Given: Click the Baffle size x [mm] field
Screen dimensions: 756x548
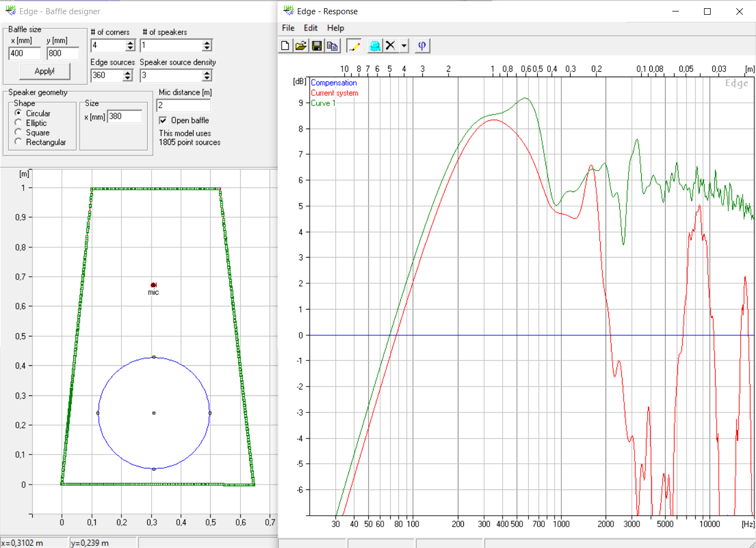Looking at the screenshot, I should (25, 53).
